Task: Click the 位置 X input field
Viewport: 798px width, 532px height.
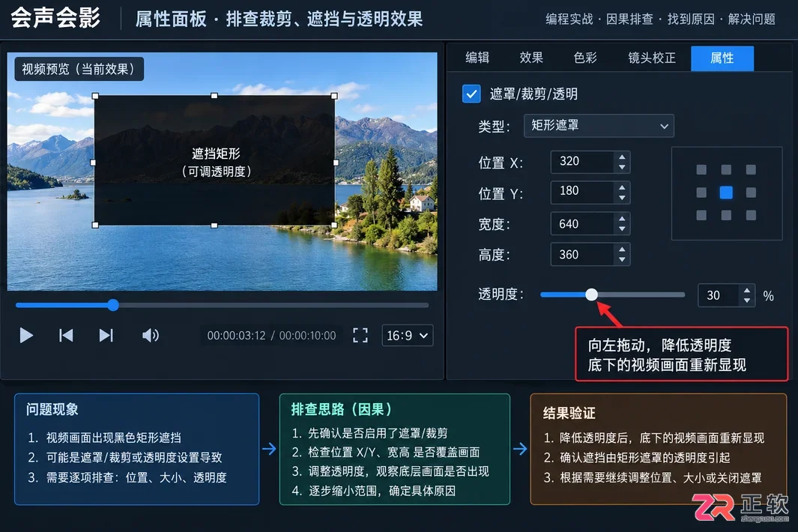Action: click(x=581, y=162)
